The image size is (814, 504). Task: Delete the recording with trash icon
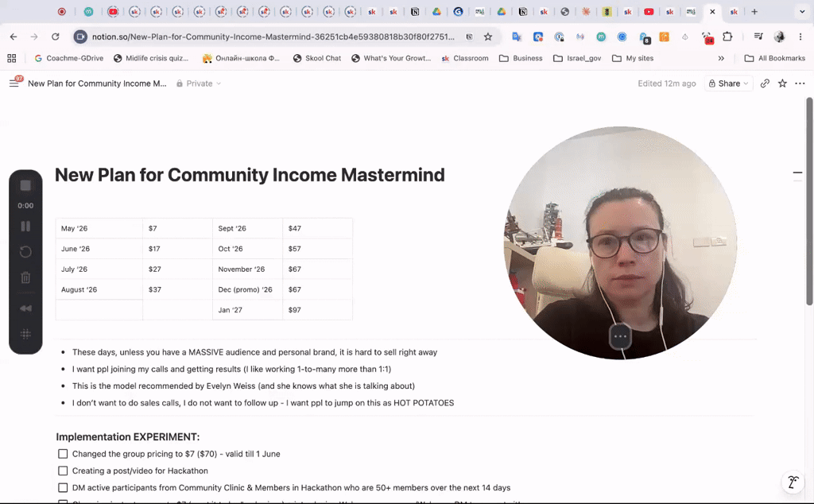[25, 277]
